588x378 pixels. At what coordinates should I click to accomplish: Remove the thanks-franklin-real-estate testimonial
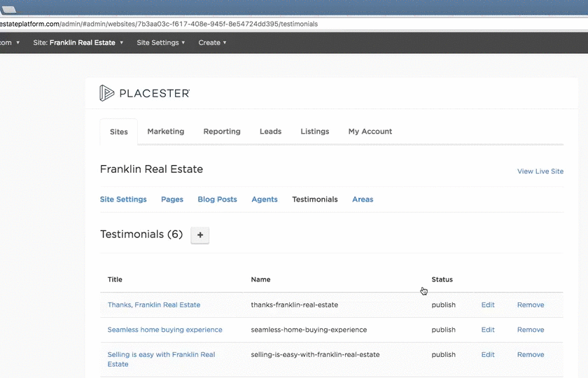point(531,305)
